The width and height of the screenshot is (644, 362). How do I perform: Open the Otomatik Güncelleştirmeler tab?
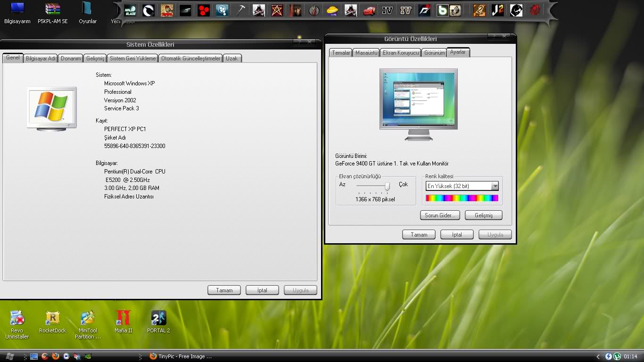pos(190,58)
